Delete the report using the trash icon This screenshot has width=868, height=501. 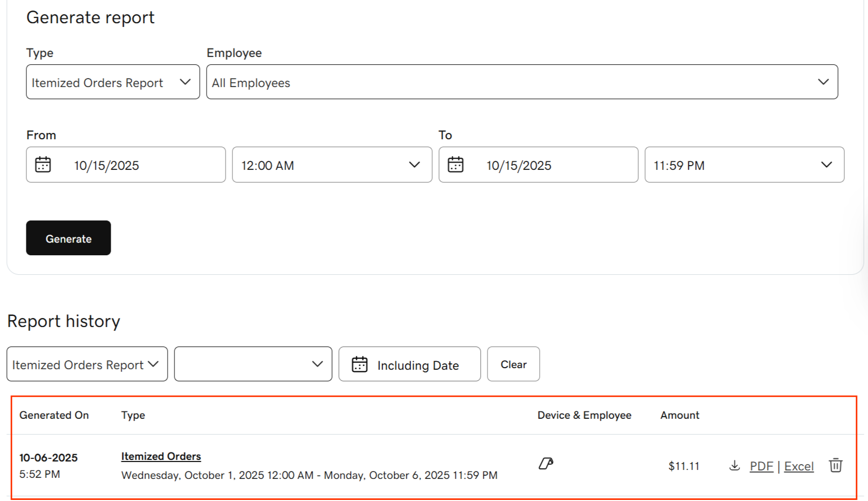(836, 466)
